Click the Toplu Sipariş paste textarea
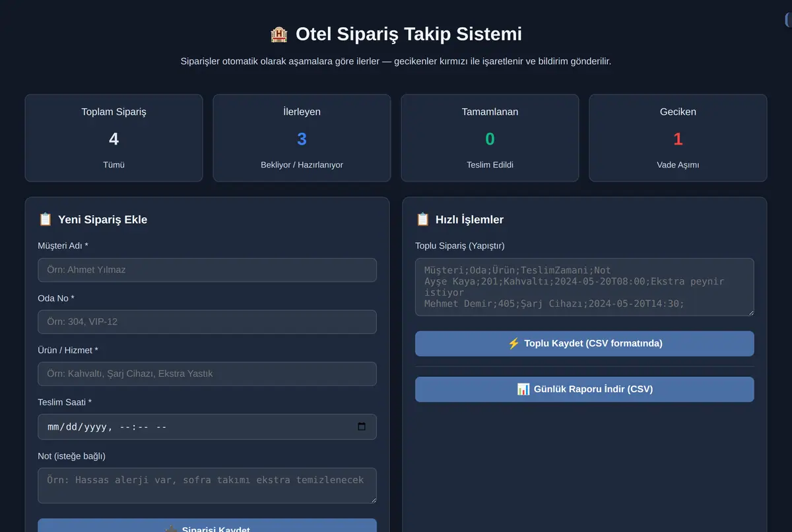 pos(585,287)
